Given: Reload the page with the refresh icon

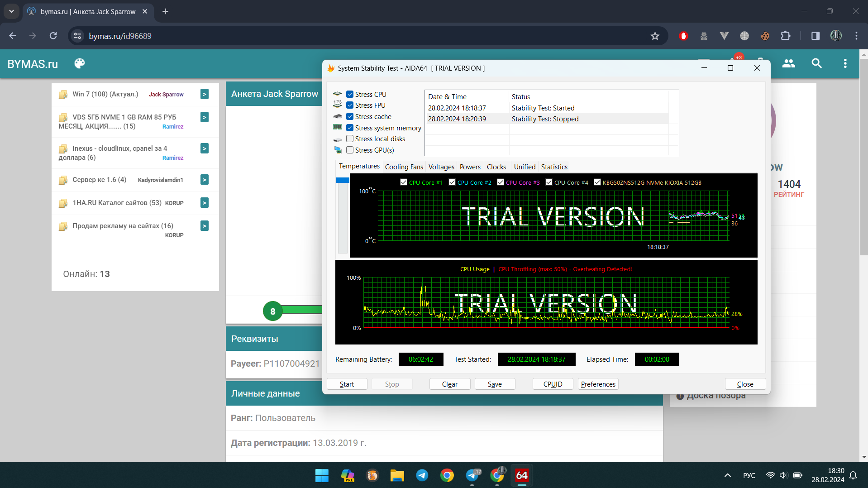Looking at the screenshot, I should pyautogui.click(x=53, y=36).
